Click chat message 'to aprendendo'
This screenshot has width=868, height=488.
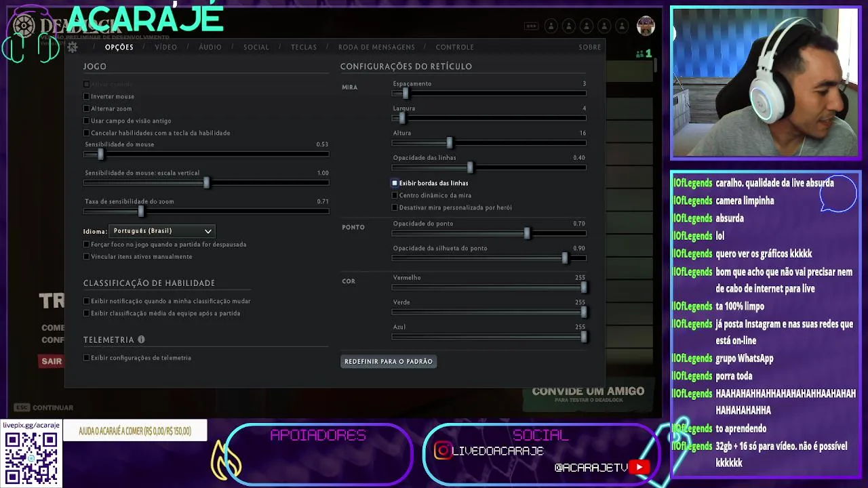[x=741, y=428]
